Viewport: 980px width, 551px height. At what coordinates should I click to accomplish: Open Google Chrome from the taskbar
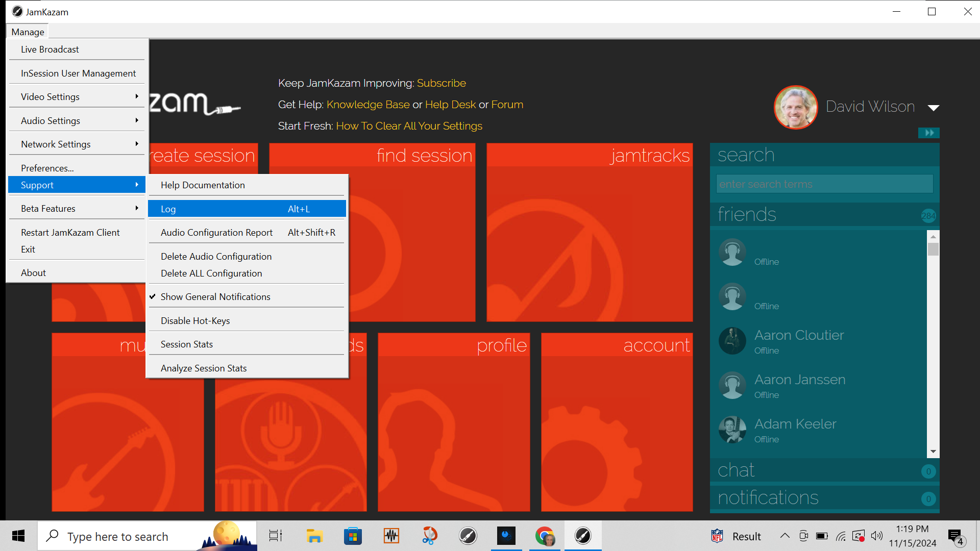click(545, 536)
